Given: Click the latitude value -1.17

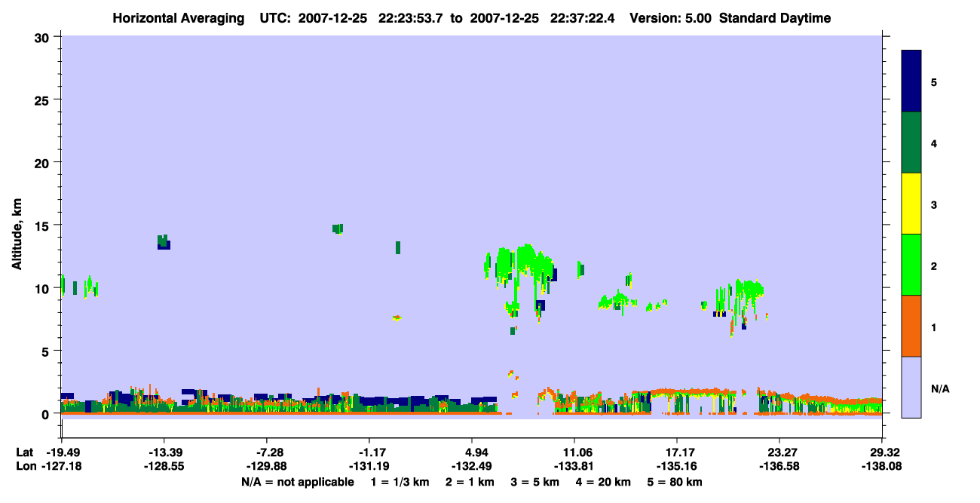Looking at the screenshot, I should click(369, 452).
